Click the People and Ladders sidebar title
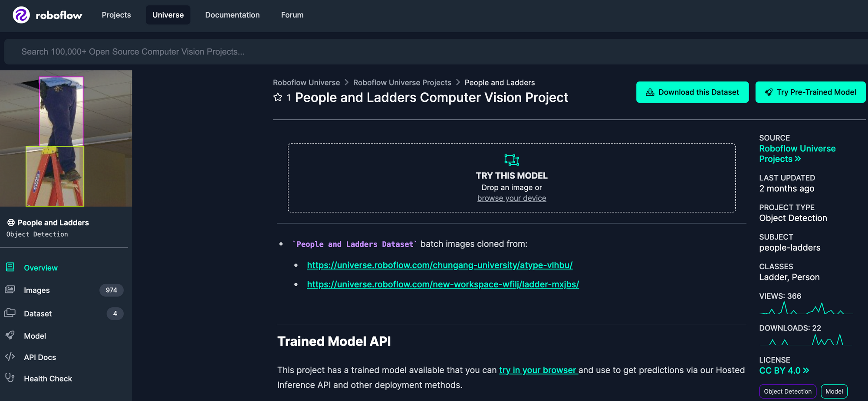868x401 pixels. (53, 222)
